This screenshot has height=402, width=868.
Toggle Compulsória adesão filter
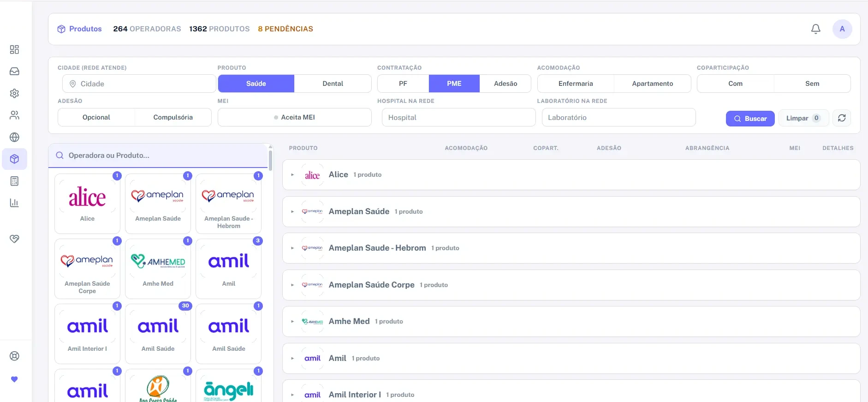[173, 117]
